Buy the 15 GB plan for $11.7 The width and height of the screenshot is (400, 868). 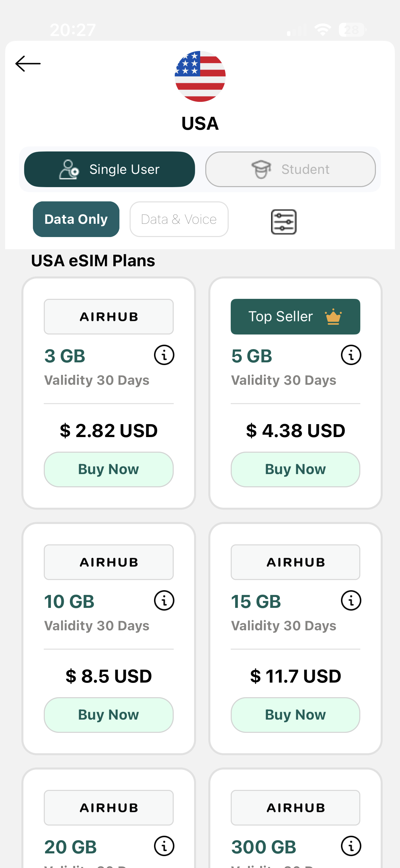[295, 715]
